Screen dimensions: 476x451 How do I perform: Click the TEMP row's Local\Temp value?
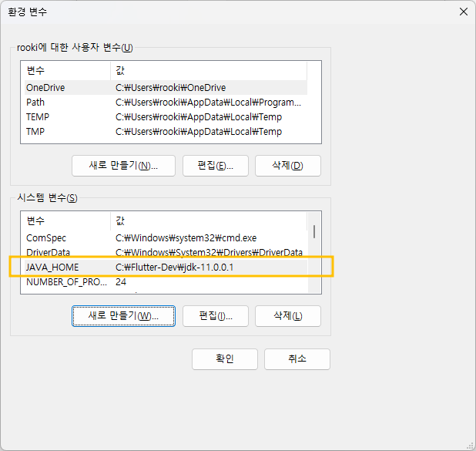[x=199, y=116]
